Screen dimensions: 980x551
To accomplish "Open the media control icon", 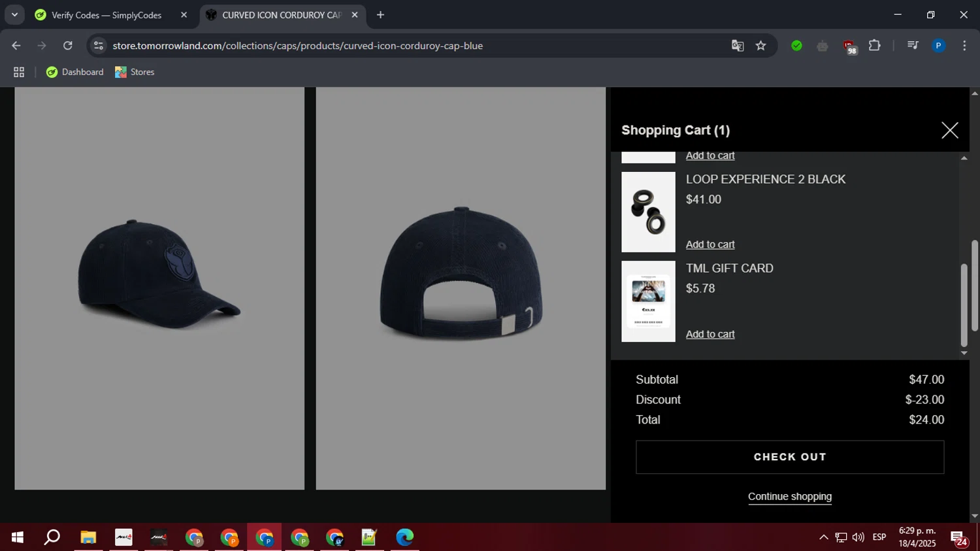I will coord(913,46).
